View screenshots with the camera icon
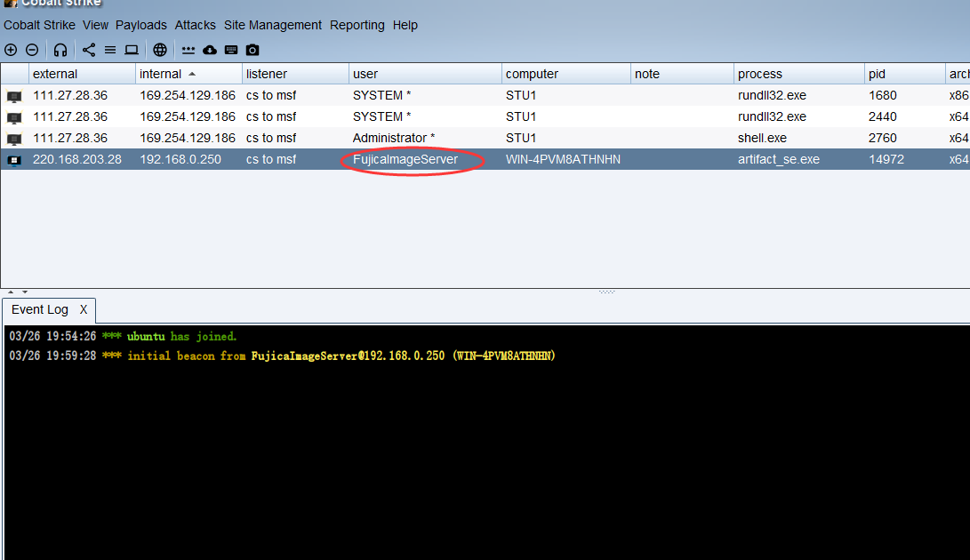Viewport: 970px width, 560px height. tap(253, 50)
